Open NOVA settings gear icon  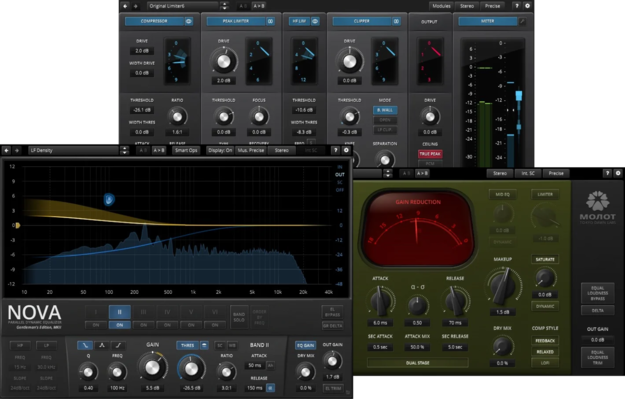pos(346,150)
